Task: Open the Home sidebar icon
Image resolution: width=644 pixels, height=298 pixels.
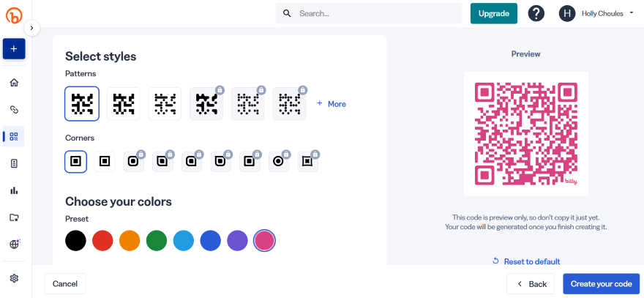Action: [x=14, y=83]
